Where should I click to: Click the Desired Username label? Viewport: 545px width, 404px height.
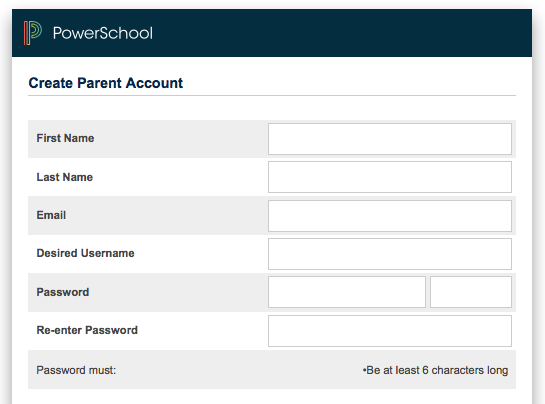coord(86,253)
